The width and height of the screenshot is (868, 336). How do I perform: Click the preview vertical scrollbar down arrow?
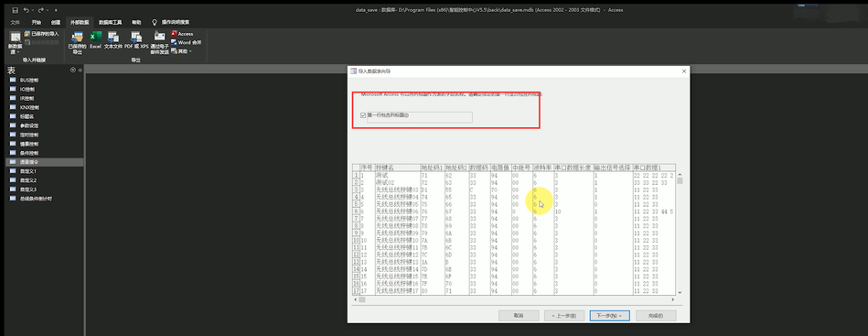coord(680,292)
